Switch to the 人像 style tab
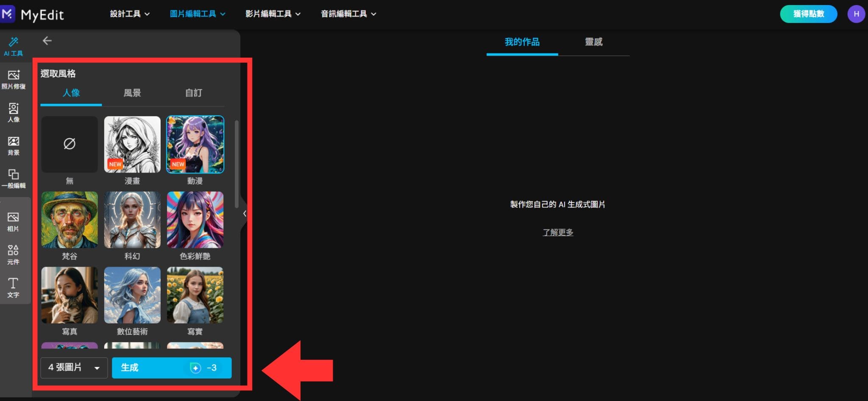This screenshot has height=401, width=868. tap(71, 93)
